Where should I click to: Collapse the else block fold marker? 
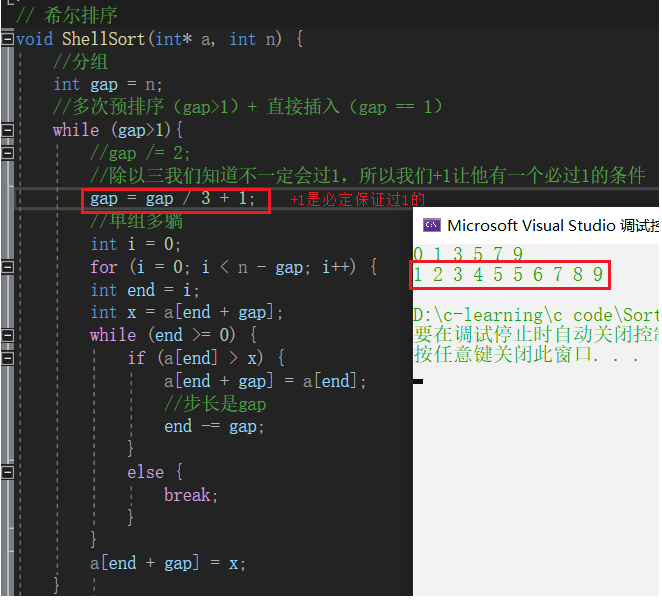[x=8, y=472]
